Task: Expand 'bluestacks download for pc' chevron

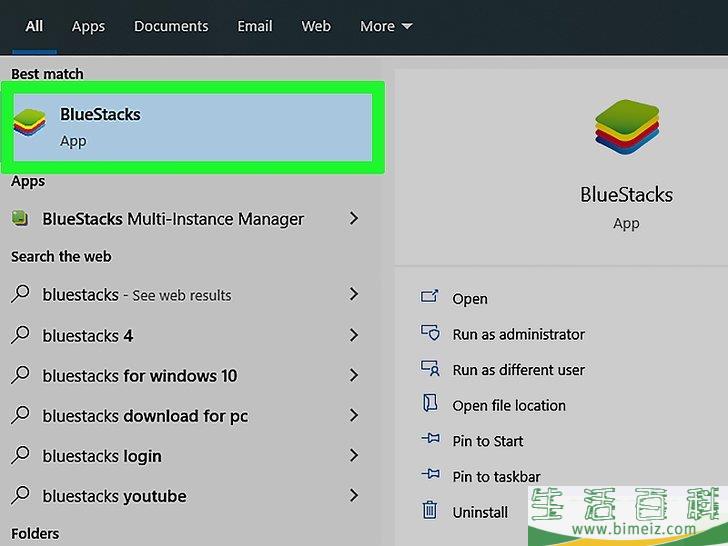Action: coord(354,415)
